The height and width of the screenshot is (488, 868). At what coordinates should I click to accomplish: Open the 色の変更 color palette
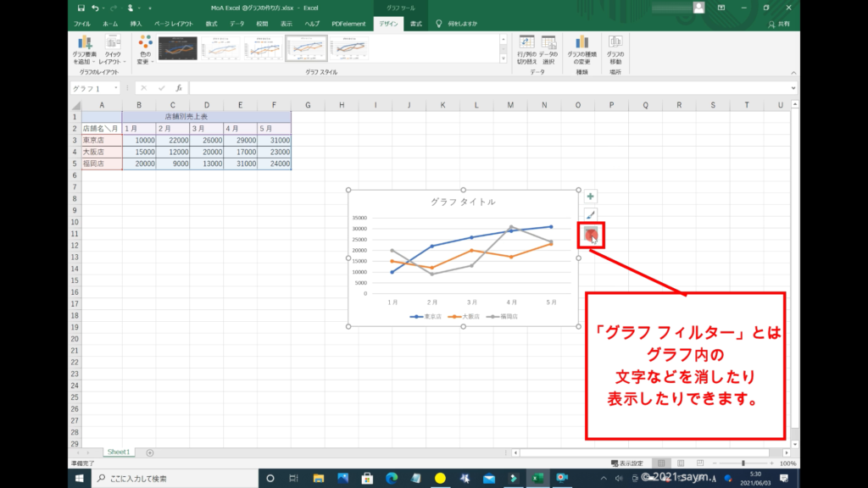(144, 49)
